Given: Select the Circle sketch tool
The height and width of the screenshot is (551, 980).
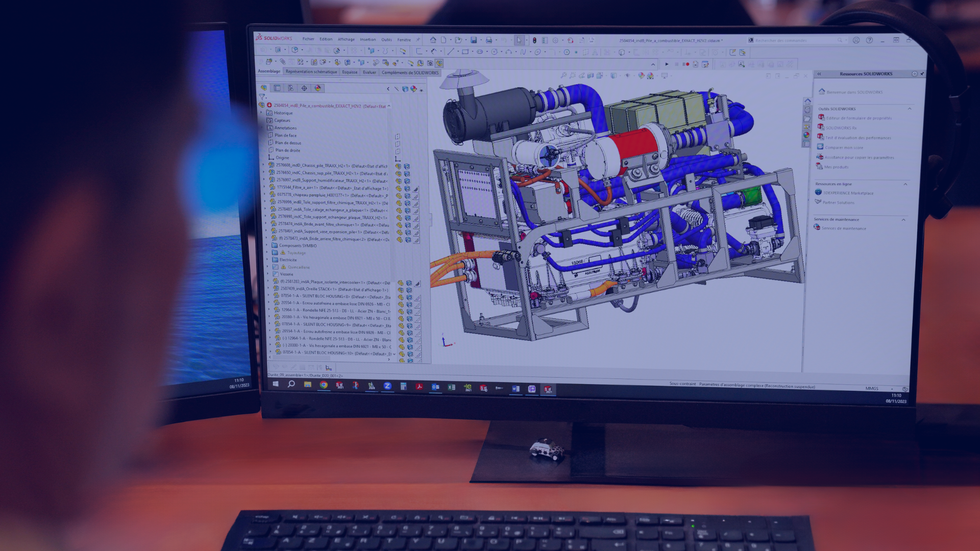Looking at the screenshot, I should click(494, 51).
